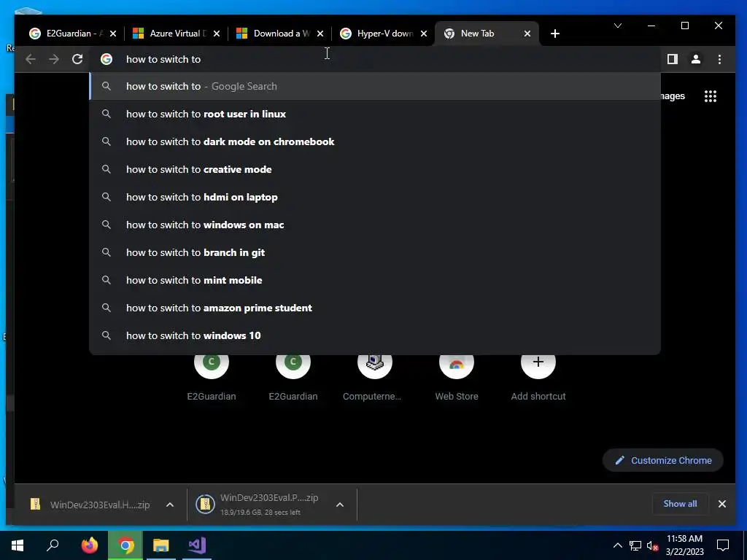Open the side panel icon in the toolbar
The width and height of the screenshot is (747, 560).
click(x=672, y=59)
